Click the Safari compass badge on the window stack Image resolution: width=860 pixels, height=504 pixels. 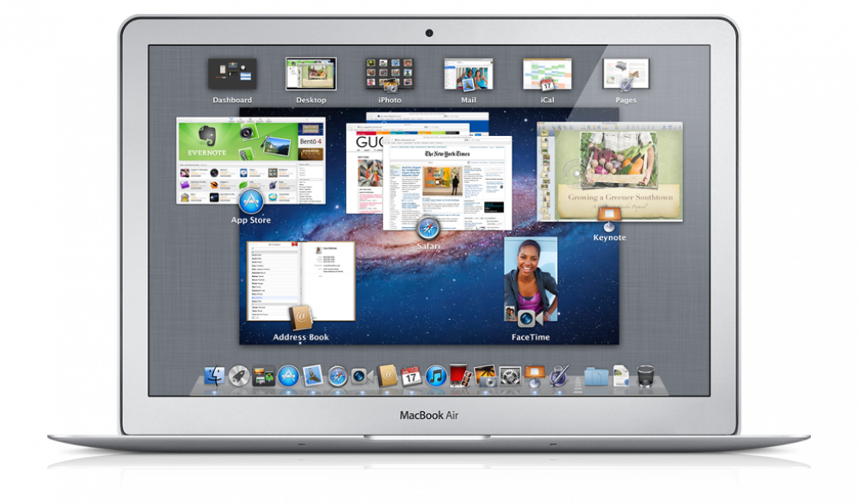point(427,228)
